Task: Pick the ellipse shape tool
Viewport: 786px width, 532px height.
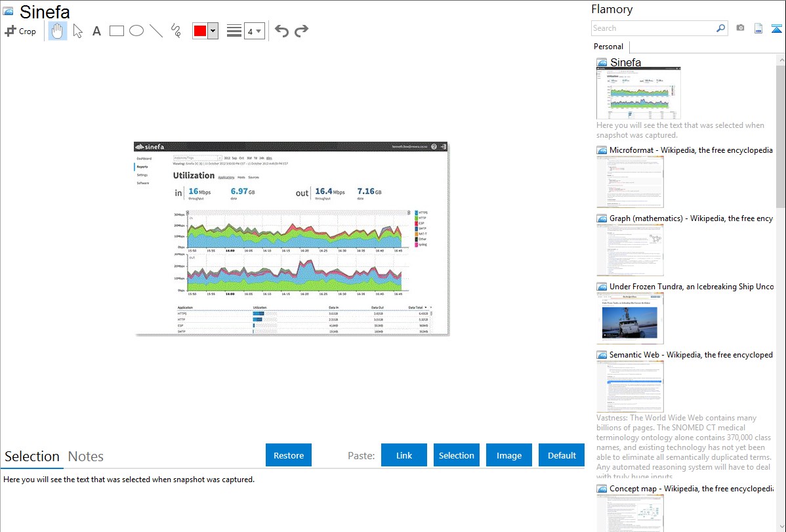Action: coord(136,31)
